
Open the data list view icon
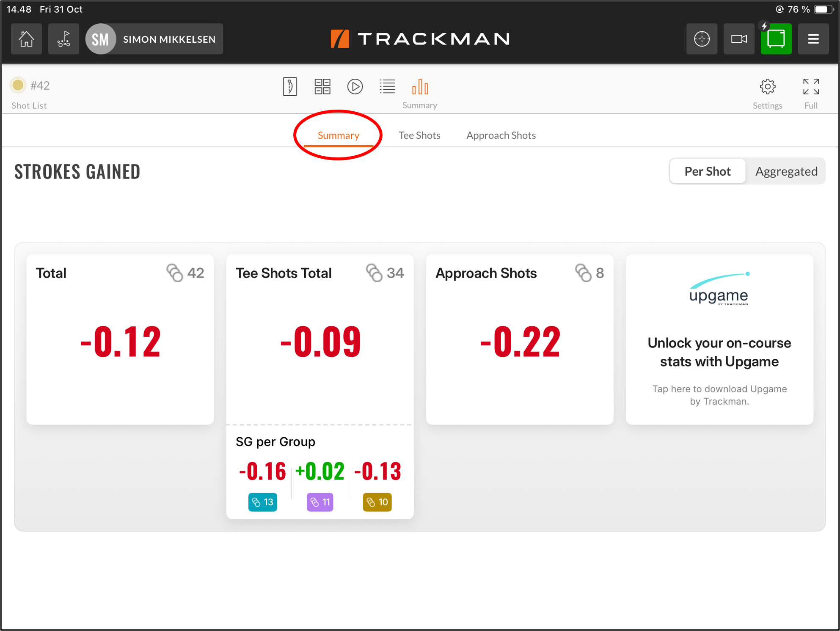[387, 86]
